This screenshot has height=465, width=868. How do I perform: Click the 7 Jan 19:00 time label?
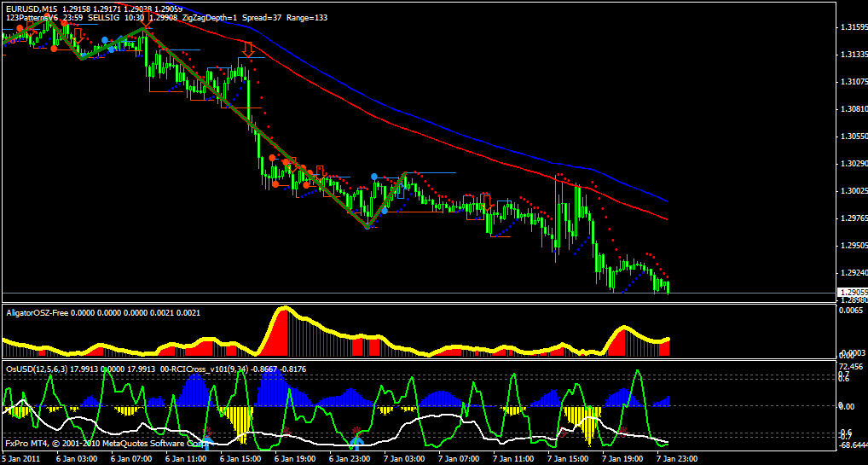coord(622,459)
